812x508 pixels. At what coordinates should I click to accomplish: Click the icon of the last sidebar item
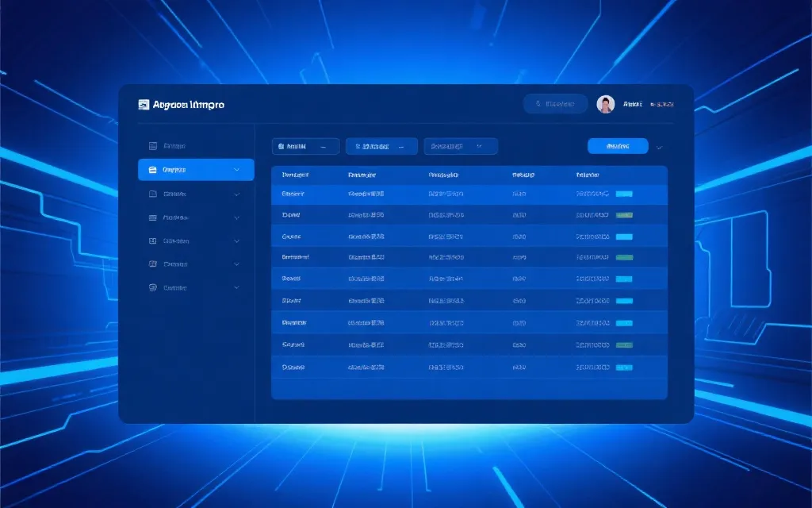pyautogui.click(x=153, y=288)
